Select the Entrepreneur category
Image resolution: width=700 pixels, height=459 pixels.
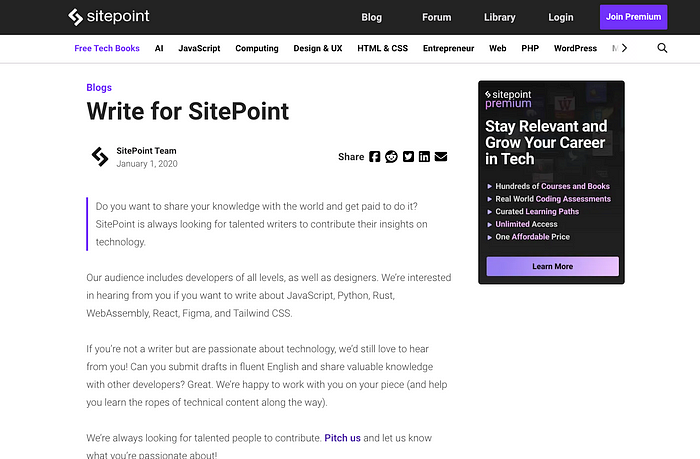tap(449, 48)
